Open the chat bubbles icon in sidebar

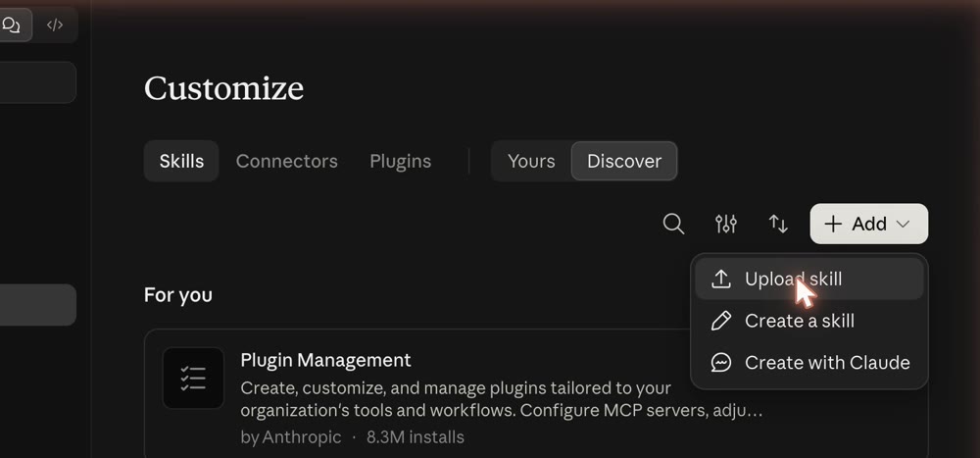click(x=11, y=25)
